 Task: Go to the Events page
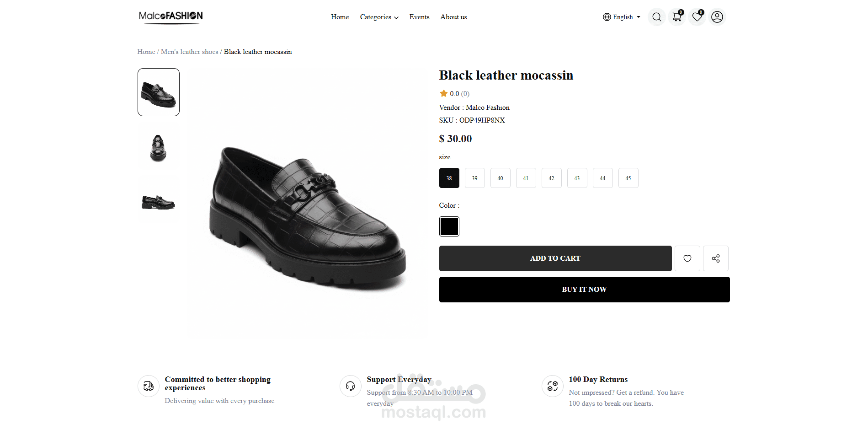419,17
